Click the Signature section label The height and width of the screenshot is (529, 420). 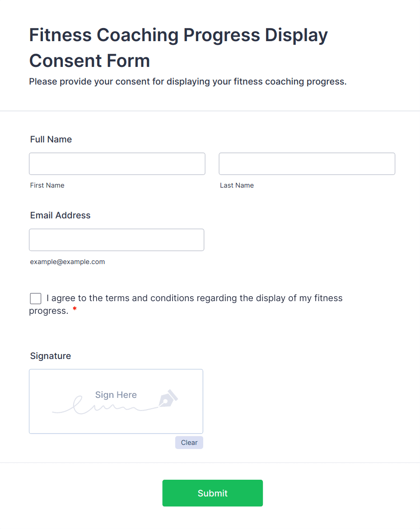coord(51,356)
